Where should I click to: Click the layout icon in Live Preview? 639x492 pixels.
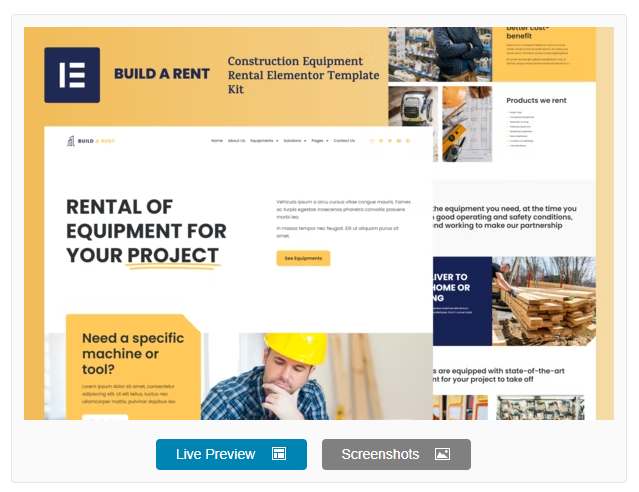point(279,454)
